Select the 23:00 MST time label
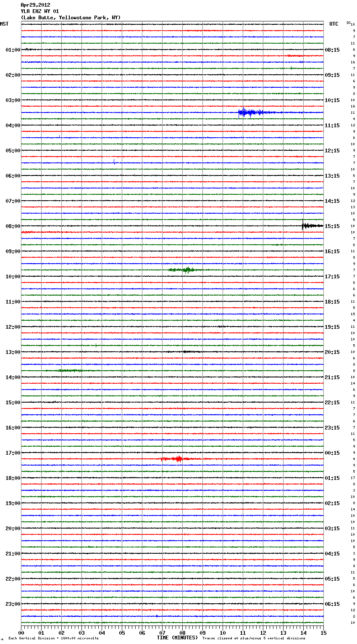This screenshot has width=357, height=644. [x=13, y=604]
